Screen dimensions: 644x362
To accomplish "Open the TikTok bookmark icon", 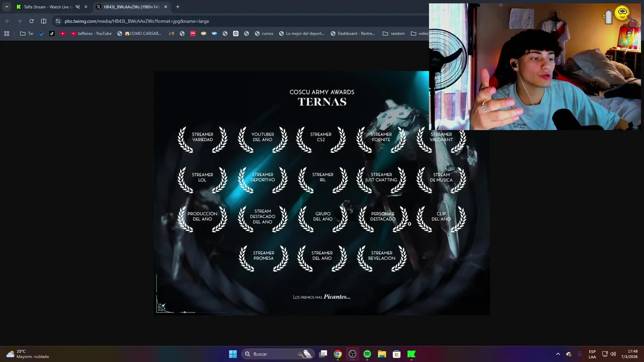I will pyautogui.click(x=52, y=34).
